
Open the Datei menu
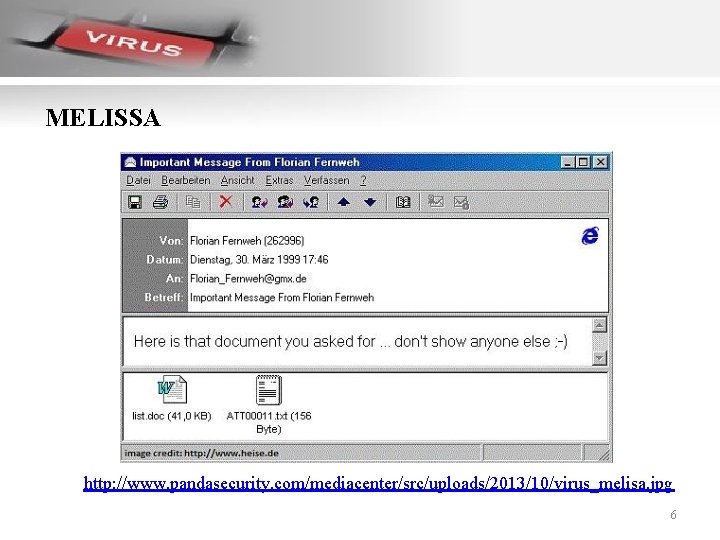pos(138,180)
